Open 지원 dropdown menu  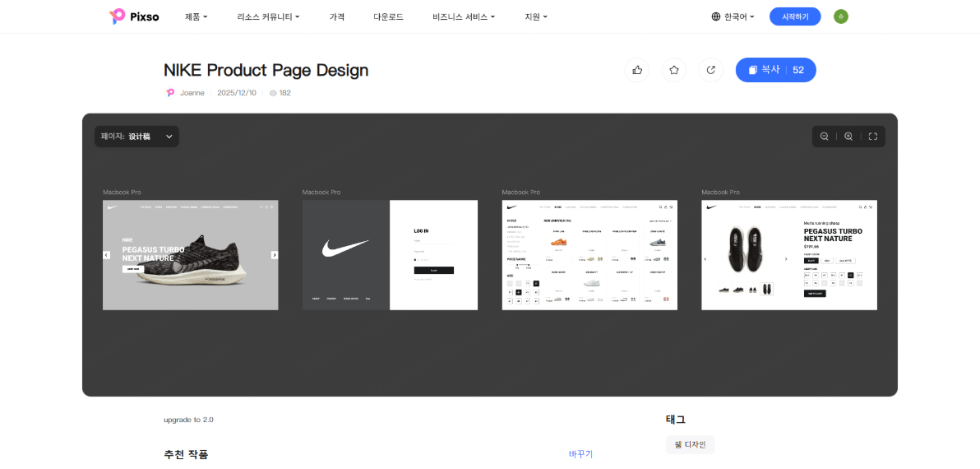(536, 17)
